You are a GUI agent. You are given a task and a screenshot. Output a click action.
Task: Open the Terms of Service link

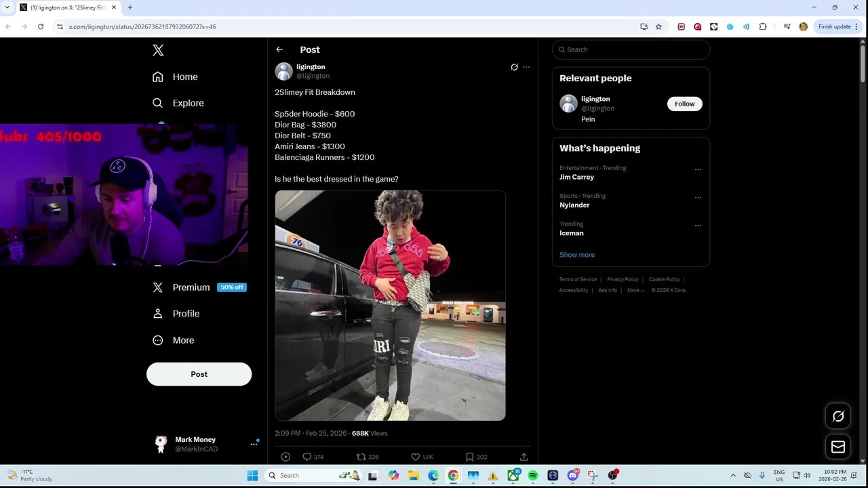click(x=578, y=279)
